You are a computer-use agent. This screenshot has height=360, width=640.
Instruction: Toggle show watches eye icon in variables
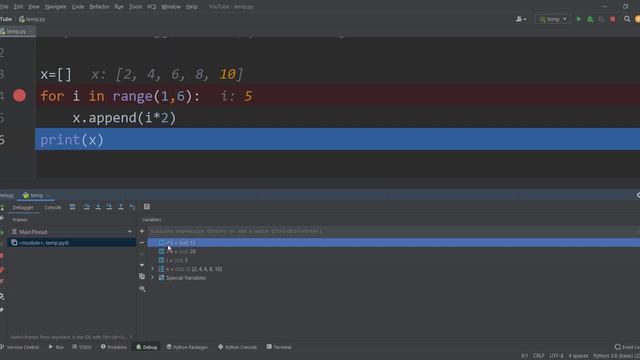pos(142,289)
